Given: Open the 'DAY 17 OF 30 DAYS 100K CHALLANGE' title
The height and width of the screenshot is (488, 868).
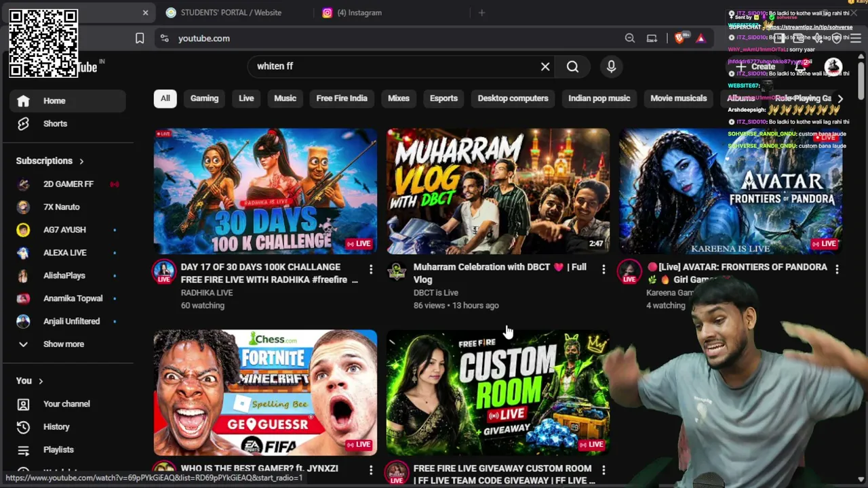Looking at the screenshot, I should pyautogui.click(x=269, y=273).
